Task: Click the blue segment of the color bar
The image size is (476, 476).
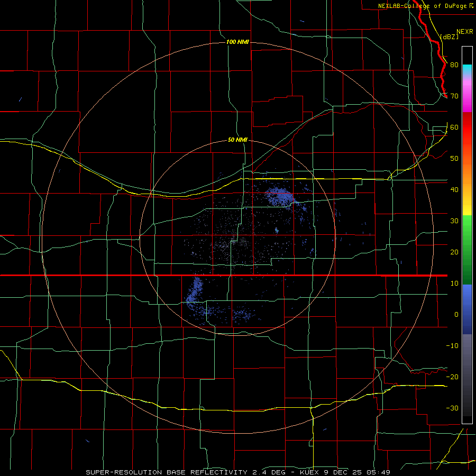Action: tap(467, 309)
